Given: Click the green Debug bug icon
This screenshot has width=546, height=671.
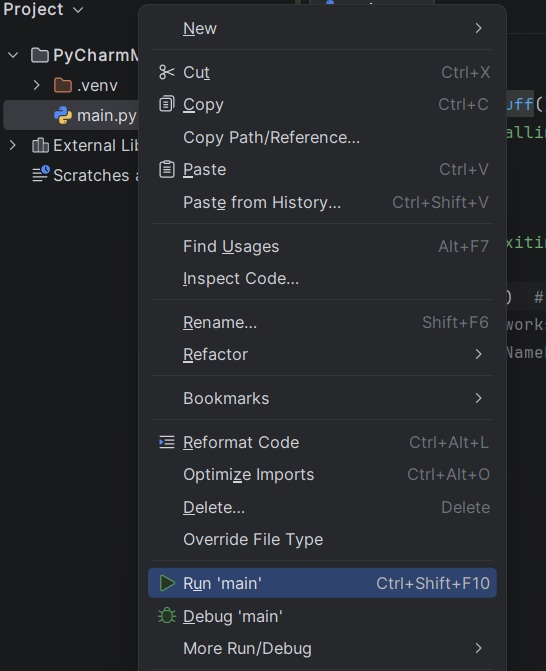Looking at the screenshot, I should tap(166, 616).
